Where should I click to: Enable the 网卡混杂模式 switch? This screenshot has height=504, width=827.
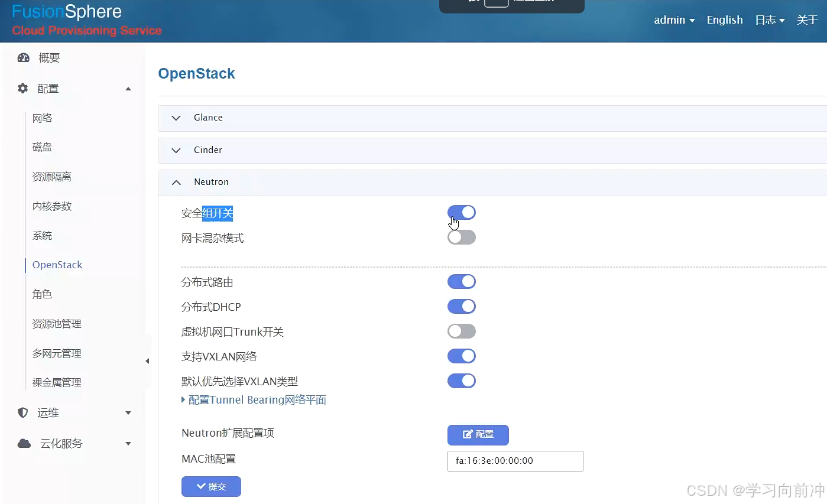[462, 238]
